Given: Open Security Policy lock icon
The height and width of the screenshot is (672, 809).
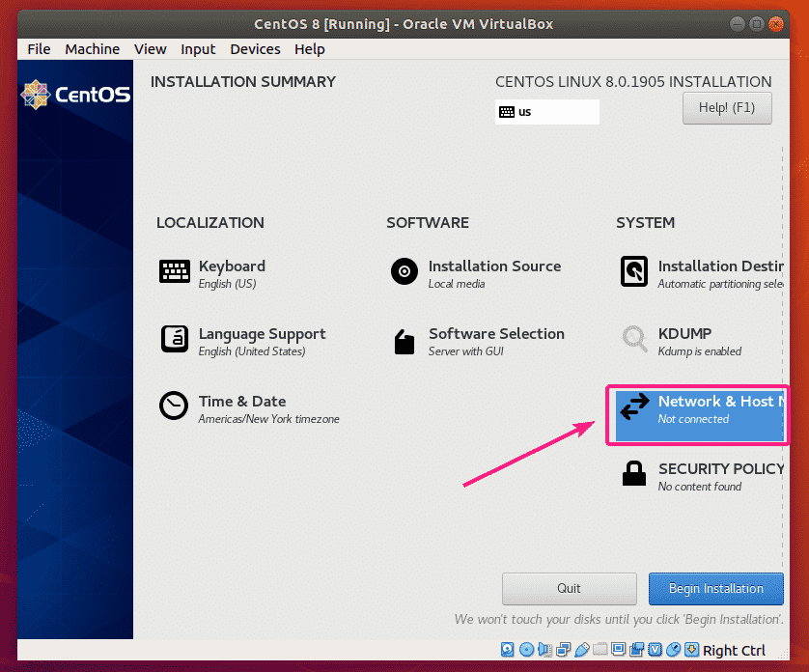Looking at the screenshot, I should pos(633,473).
